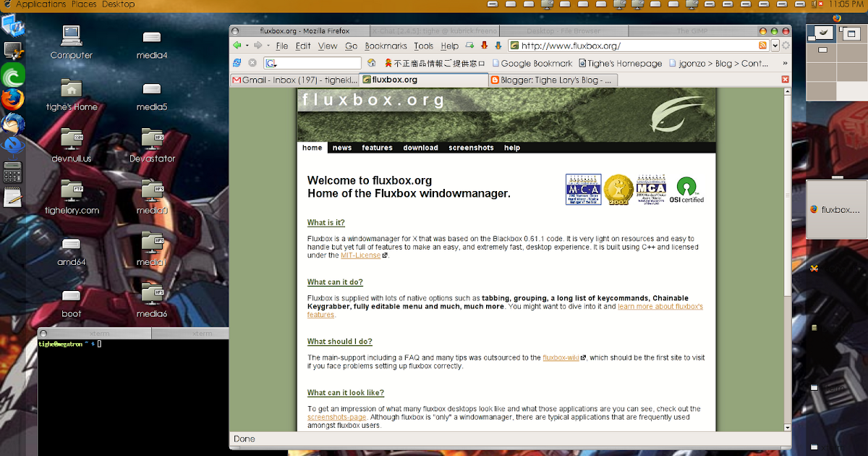Open the address bar history dropdown

[775, 45]
